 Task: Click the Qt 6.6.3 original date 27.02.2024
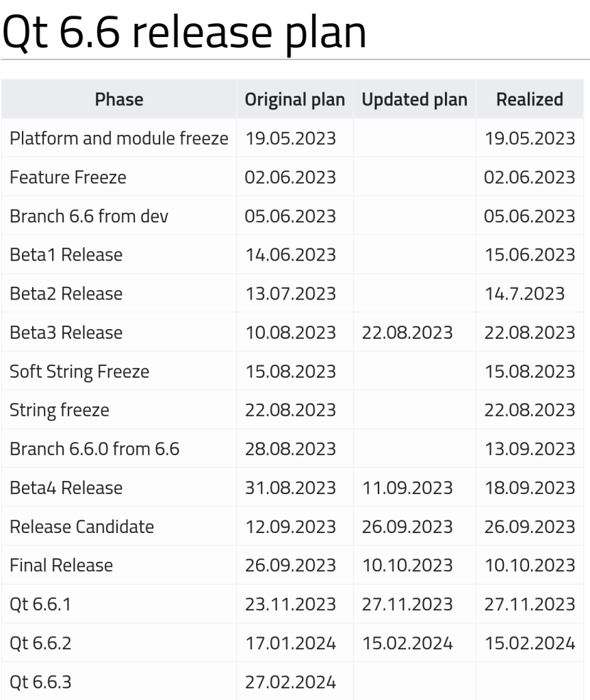[290, 683]
